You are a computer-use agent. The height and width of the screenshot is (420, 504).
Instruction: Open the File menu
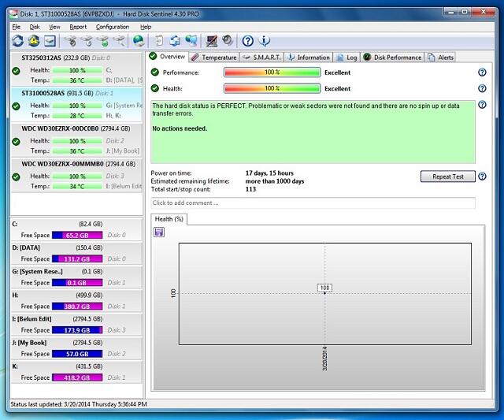pyautogui.click(x=16, y=27)
